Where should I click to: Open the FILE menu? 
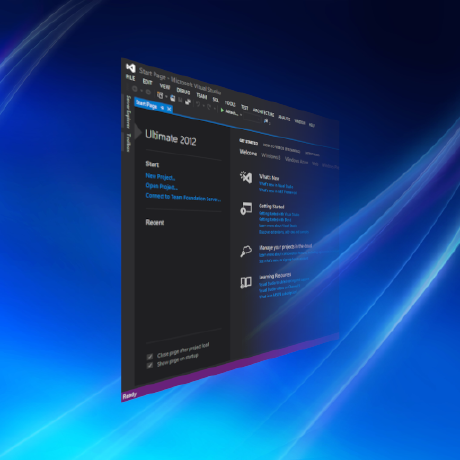pos(130,78)
